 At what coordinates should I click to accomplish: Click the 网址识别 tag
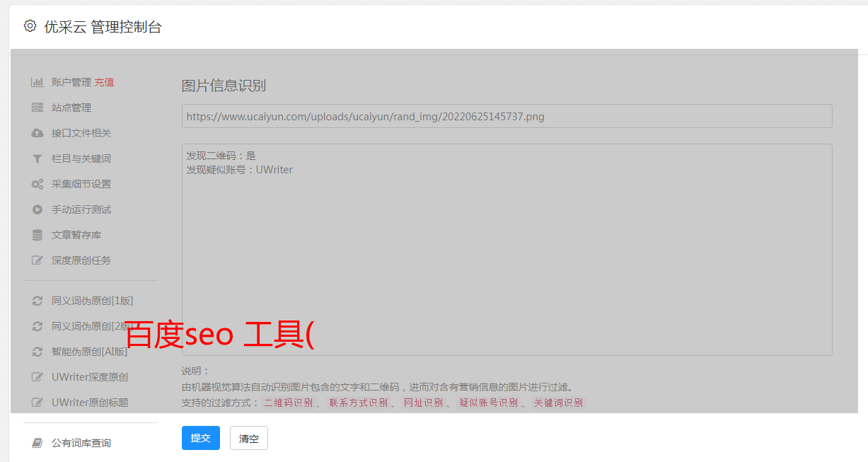[424, 403]
